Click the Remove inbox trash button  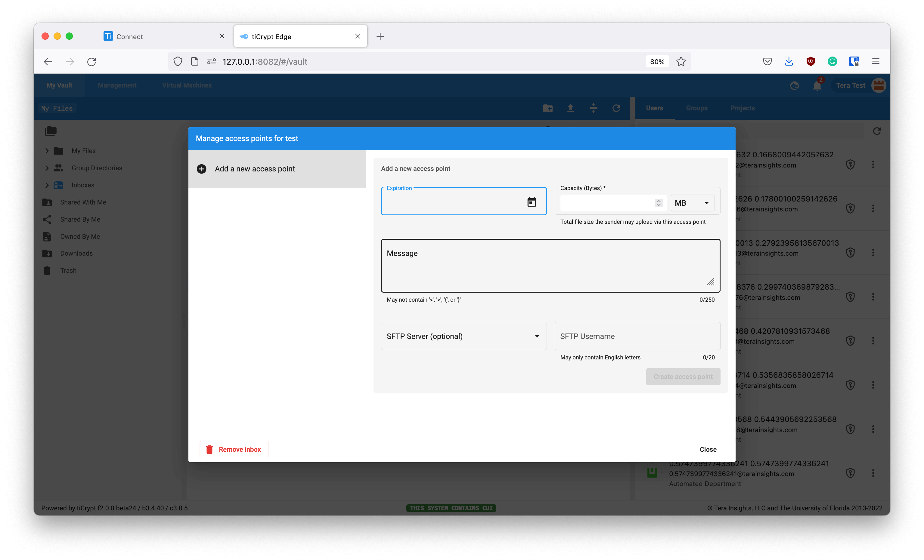234,449
